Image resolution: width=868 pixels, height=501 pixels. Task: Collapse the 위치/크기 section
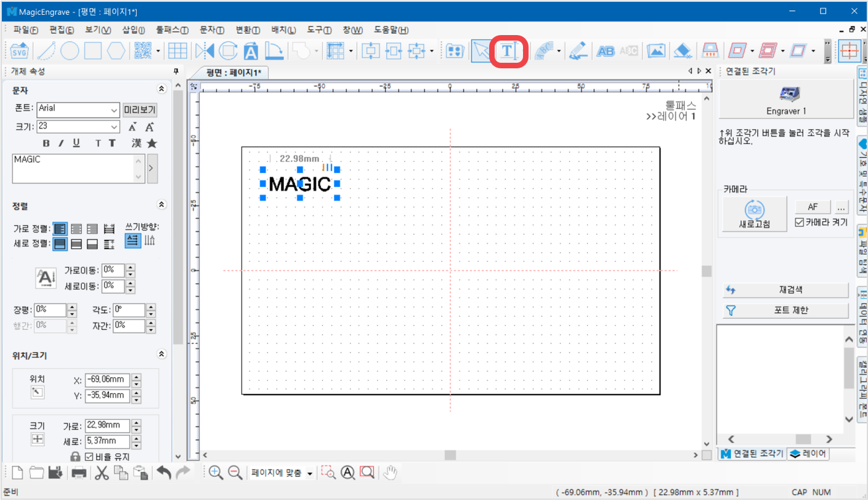pyautogui.click(x=162, y=355)
